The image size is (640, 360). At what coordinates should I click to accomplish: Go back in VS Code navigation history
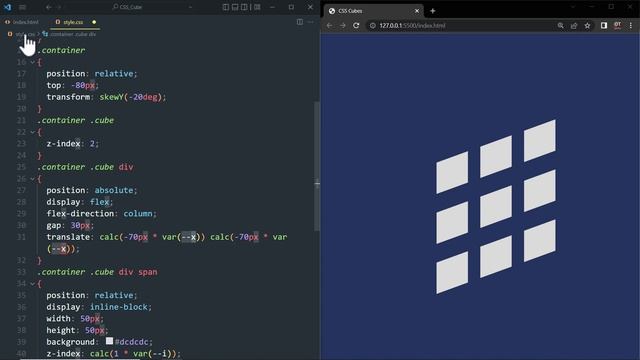(49, 7)
